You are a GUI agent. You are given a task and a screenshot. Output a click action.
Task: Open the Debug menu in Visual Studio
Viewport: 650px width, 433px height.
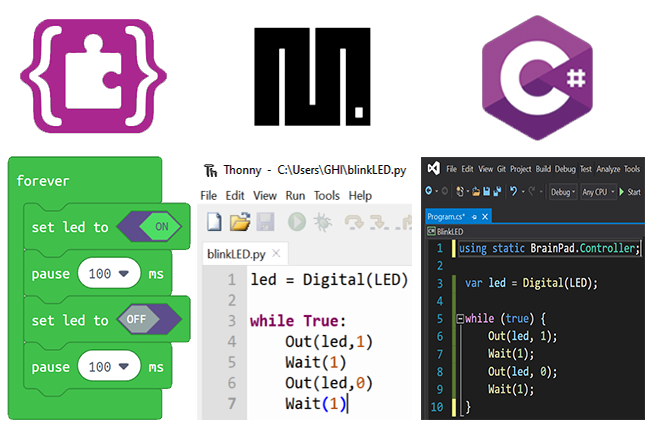point(565,169)
